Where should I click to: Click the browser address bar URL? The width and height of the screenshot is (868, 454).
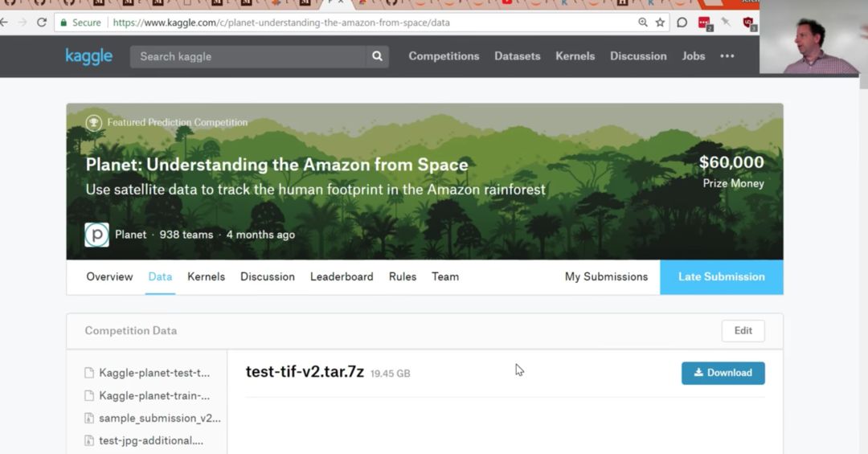pyautogui.click(x=281, y=22)
